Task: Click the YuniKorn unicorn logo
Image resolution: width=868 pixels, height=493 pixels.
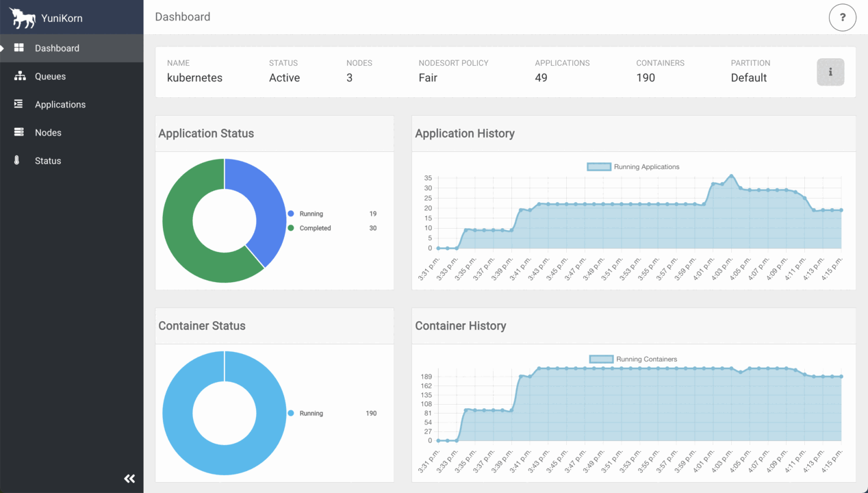Action: 23,18
